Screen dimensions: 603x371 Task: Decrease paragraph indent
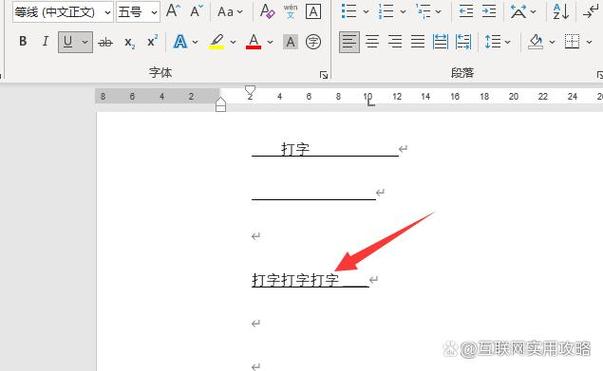[466, 12]
